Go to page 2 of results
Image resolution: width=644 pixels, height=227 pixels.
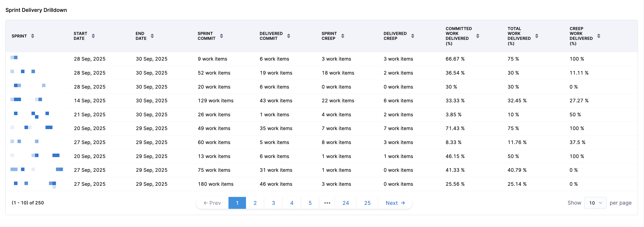(x=255, y=203)
